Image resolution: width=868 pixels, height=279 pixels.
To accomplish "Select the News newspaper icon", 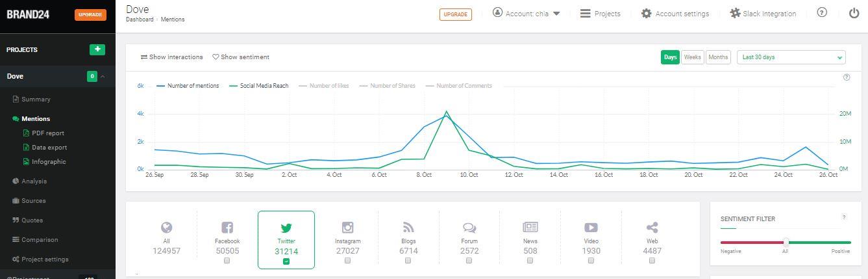I will 530,227.
